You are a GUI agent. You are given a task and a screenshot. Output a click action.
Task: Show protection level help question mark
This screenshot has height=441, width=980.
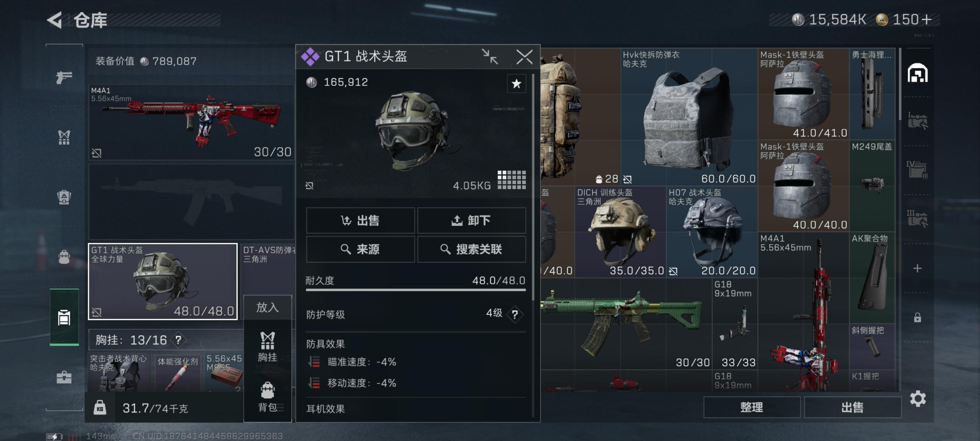514,314
